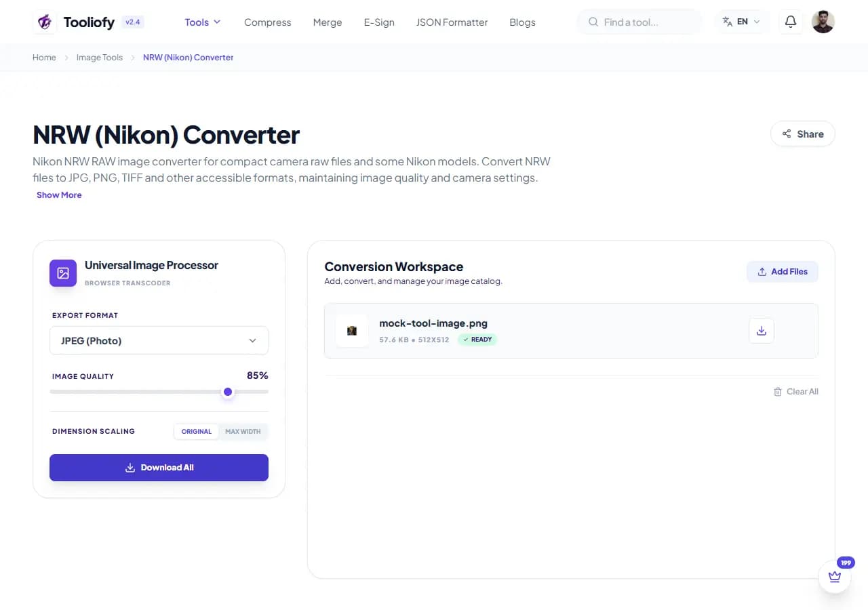Open the Tools dropdown menu

pos(203,22)
